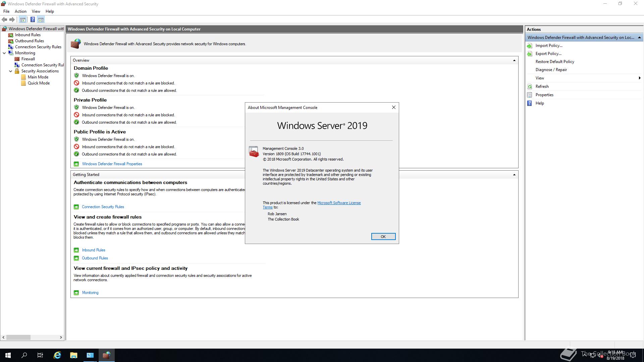The width and height of the screenshot is (644, 362).
Task: Collapse the Overview section
Action: click(x=514, y=60)
